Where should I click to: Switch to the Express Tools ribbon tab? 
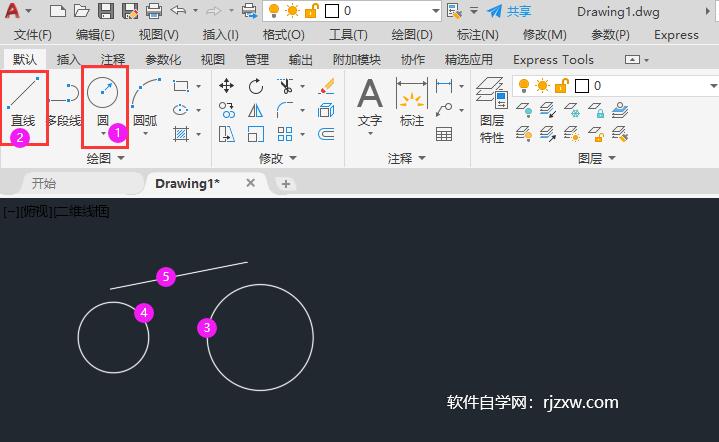point(553,60)
